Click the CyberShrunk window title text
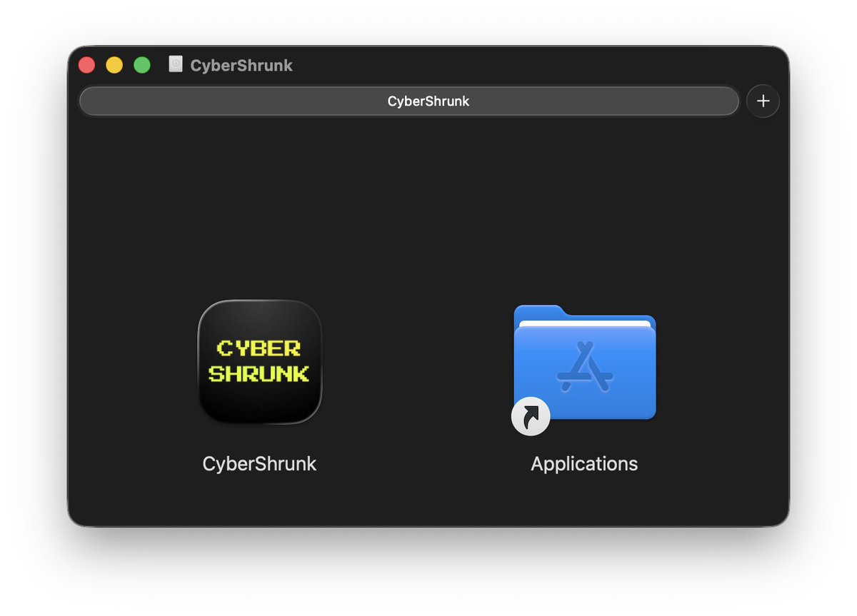 coord(241,65)
